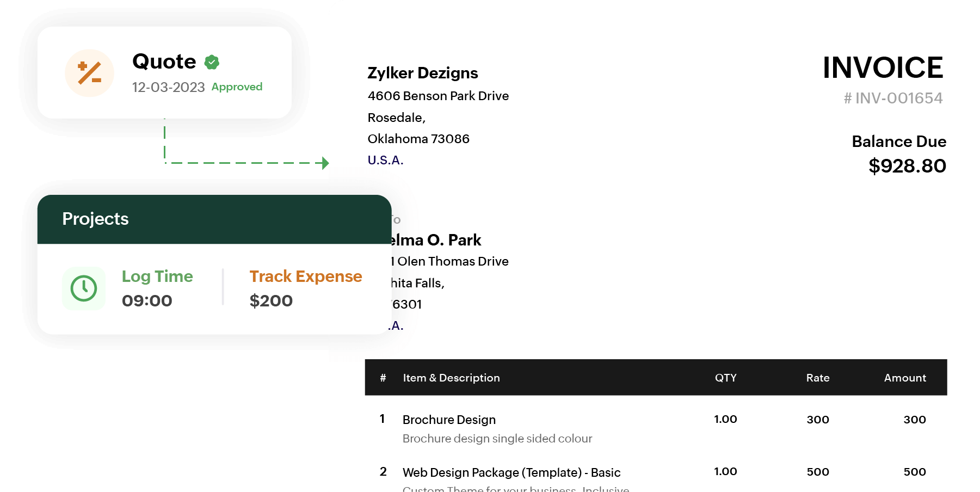Open the Projects header tab
This screenshot has height=492, width=980.
[x=96, y=219]
